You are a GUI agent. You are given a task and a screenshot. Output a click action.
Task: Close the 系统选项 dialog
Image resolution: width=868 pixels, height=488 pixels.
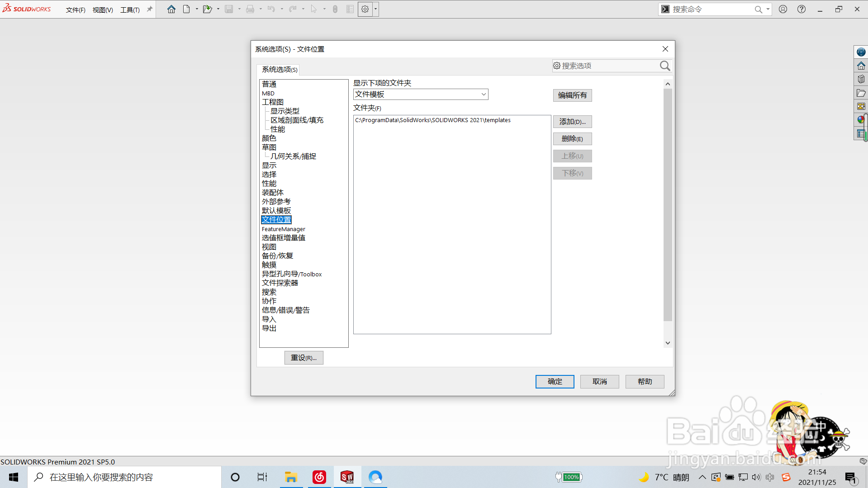(665, 49)
